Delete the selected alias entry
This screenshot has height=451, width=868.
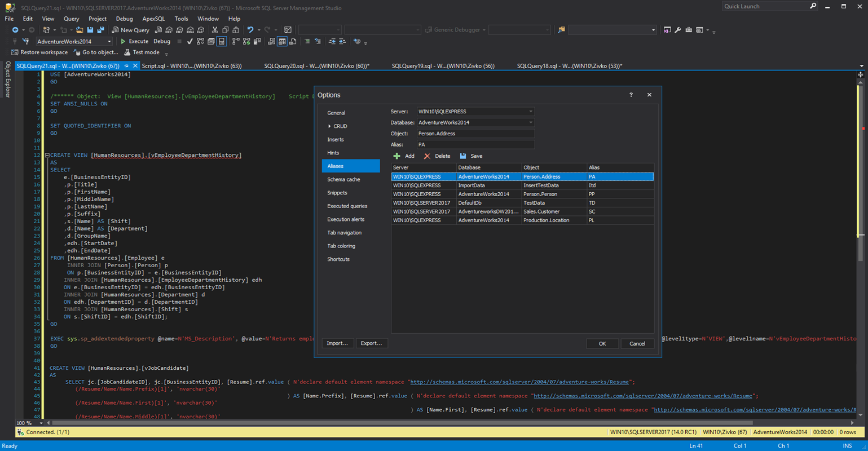coord(438,156)
